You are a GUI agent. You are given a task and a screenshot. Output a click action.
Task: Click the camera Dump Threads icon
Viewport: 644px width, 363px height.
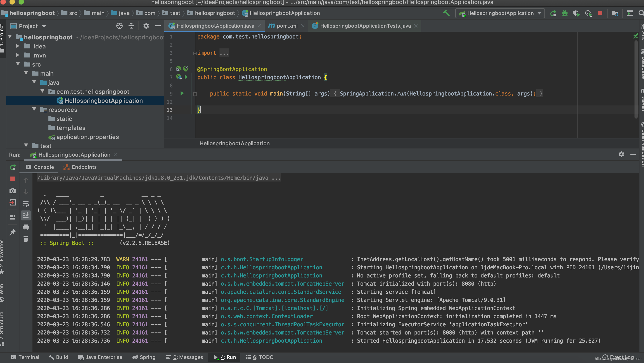pyautogui.click(x=12, y=191)
